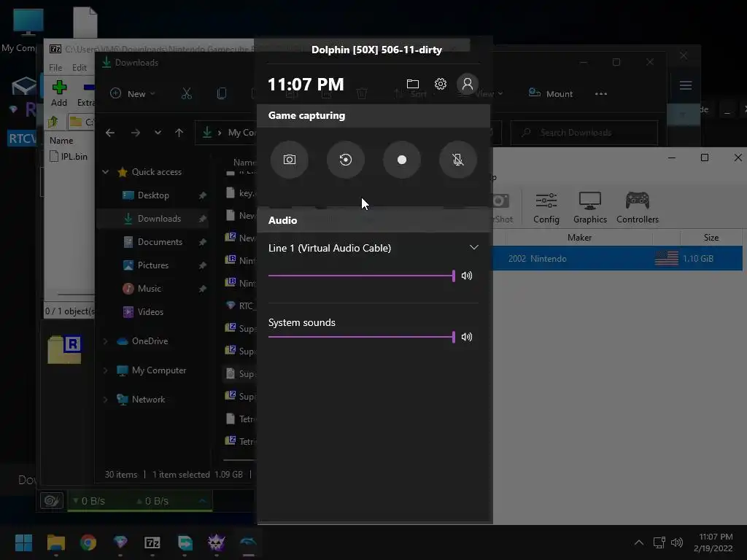Sort Dolphin game list by Maker column
Screen dimensions: 747x560
(579, 238)
